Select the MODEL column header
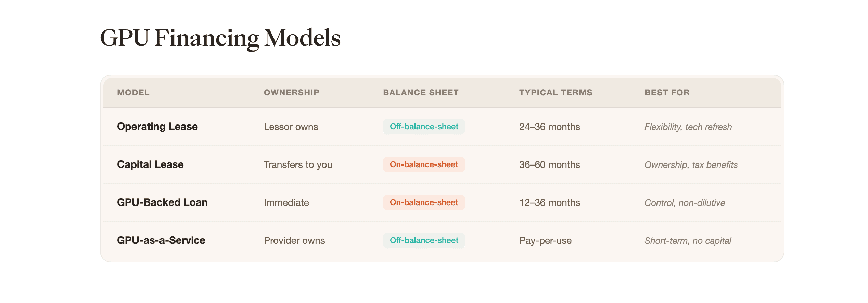Screen dimensions: 868x303 (x=133, y=93)
